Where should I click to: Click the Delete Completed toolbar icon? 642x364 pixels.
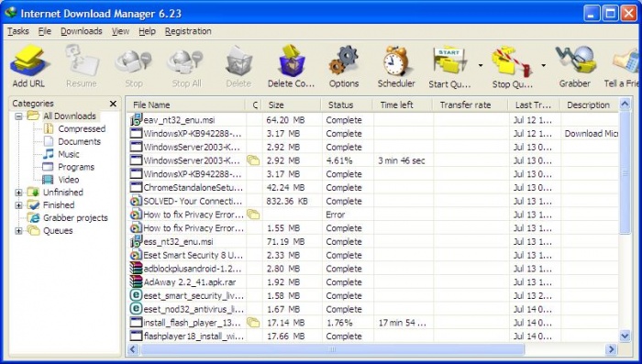coord(292,61)
